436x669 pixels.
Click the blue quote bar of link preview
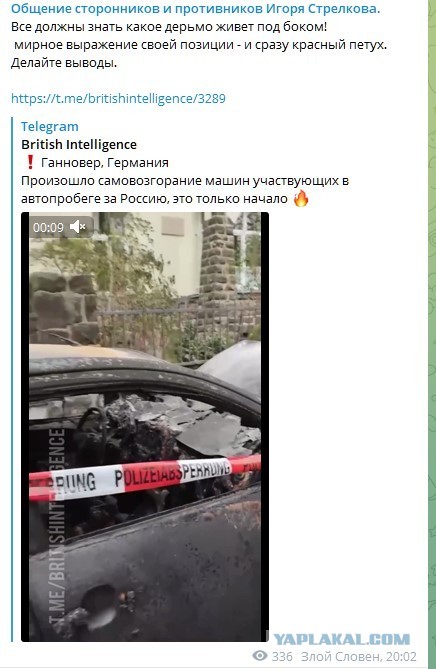12,380
